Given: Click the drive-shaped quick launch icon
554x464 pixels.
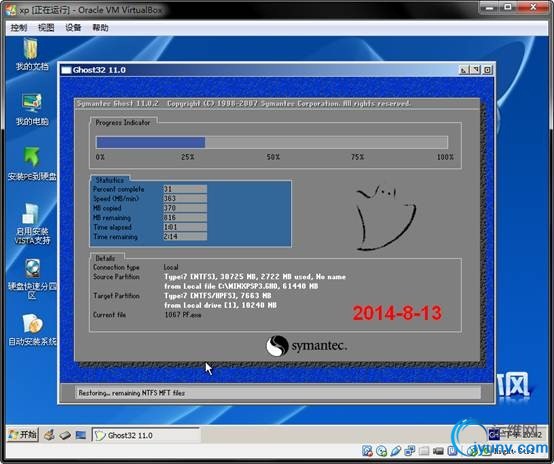Looking at the screenshot, I should pos(65,435).
